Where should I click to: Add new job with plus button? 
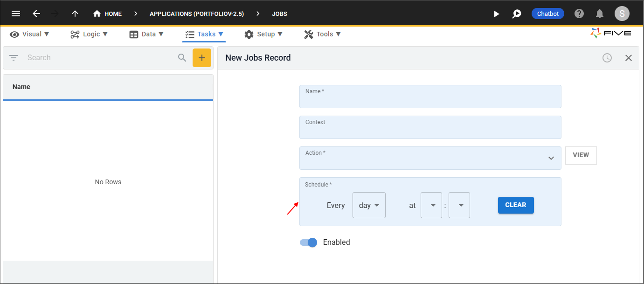tap(202, 58)
